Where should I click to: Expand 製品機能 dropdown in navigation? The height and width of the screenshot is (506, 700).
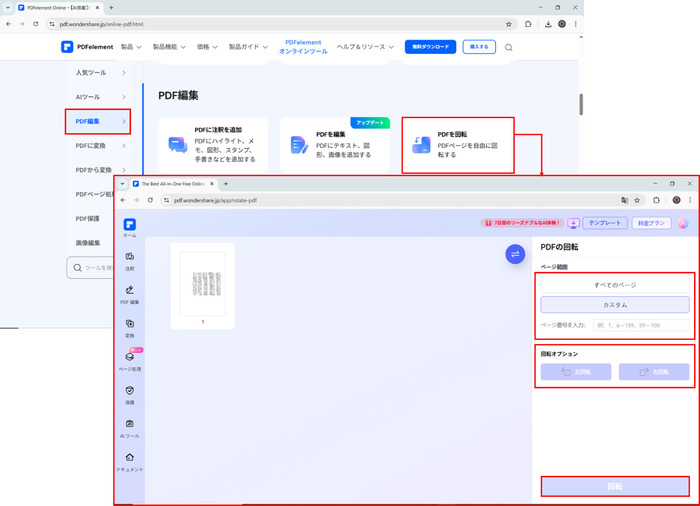[169, 47]
